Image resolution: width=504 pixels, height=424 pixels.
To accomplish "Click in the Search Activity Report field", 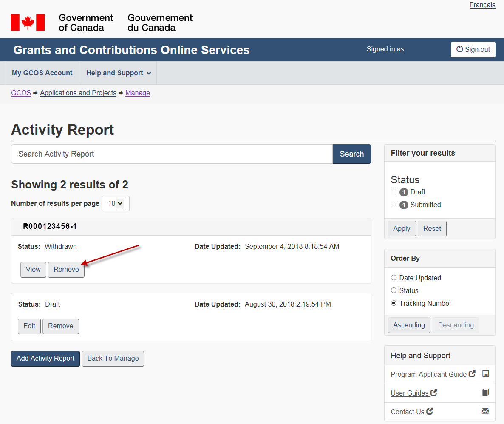I will 172,154.
